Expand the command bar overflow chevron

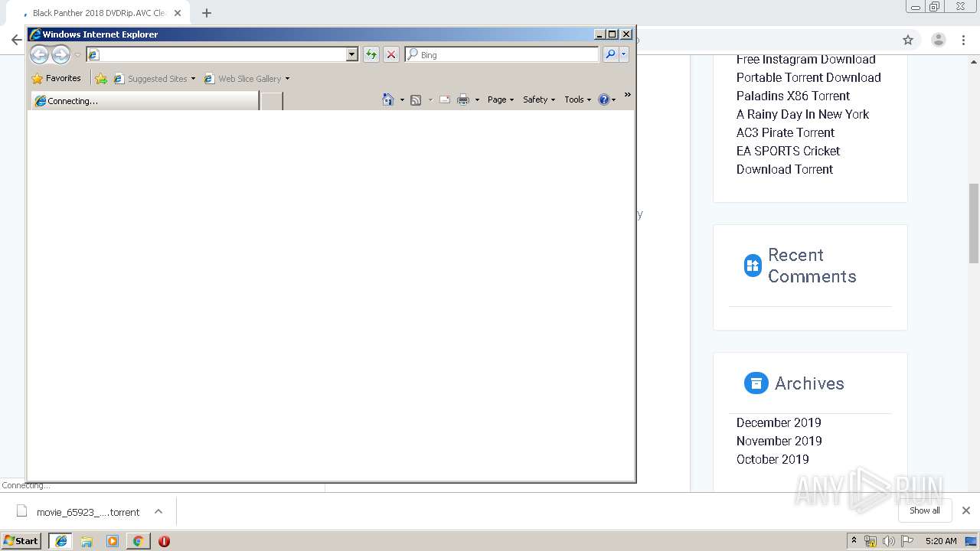627,95
